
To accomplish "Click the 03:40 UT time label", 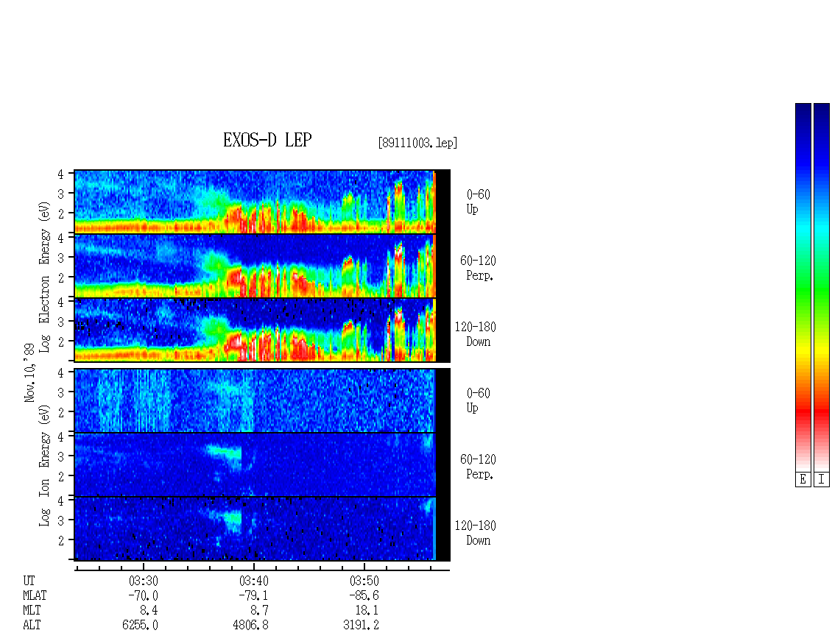I will 253,581.
